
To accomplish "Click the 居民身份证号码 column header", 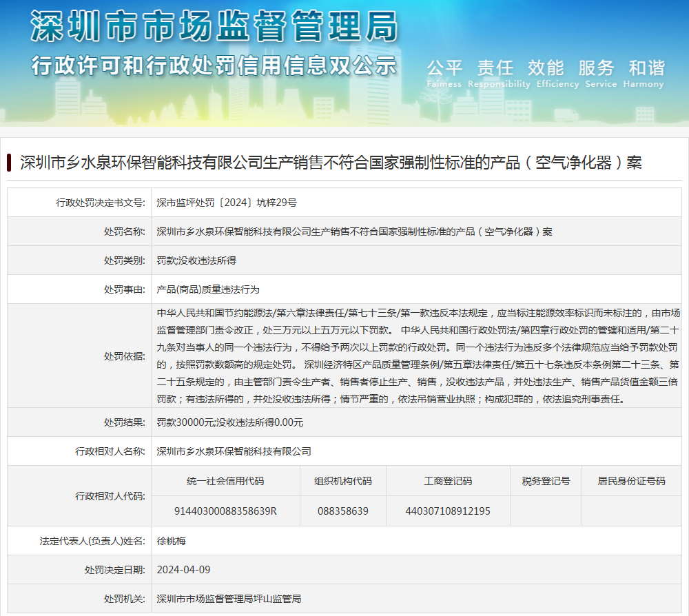I will coord(631,481).
